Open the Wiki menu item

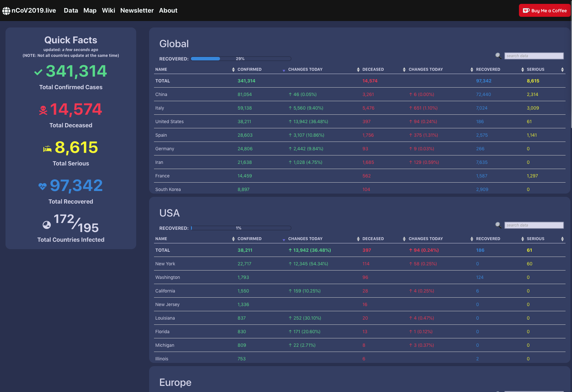pos(108,11)
